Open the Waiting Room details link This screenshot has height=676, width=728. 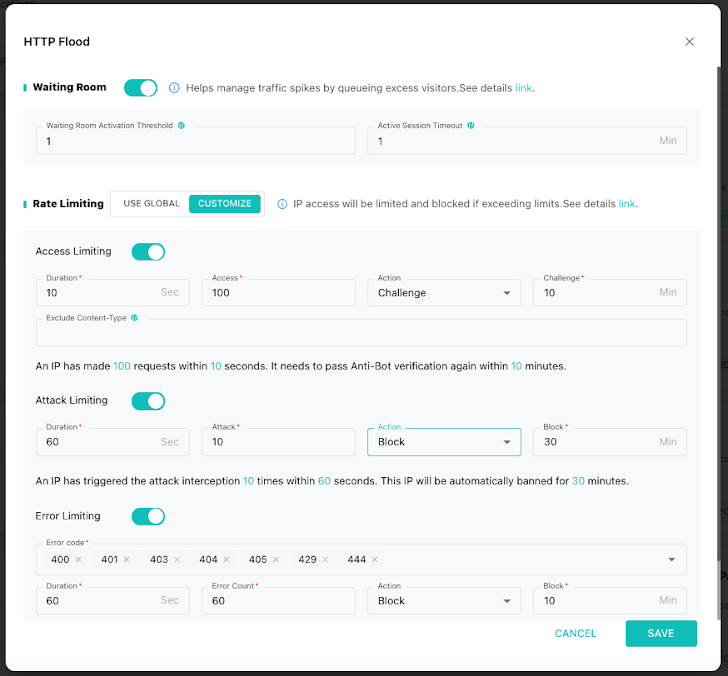523,88
